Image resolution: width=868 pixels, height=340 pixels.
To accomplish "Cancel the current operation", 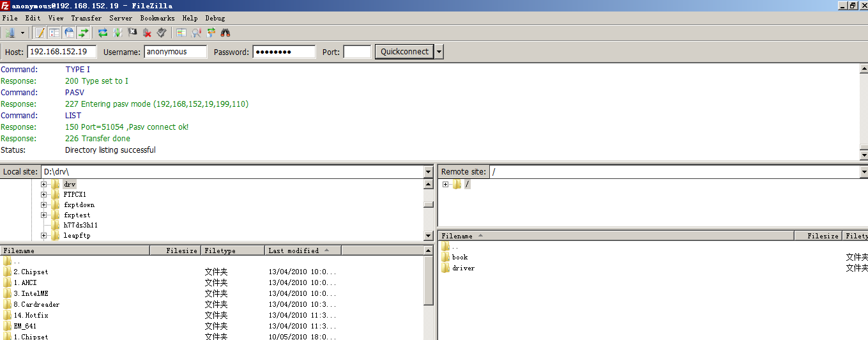I will 133,33.
